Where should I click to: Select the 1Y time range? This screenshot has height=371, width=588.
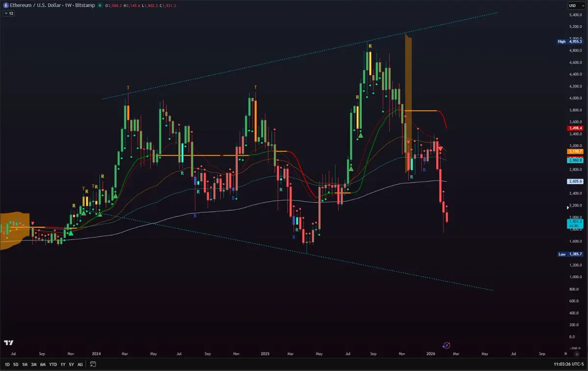[63, 364]
